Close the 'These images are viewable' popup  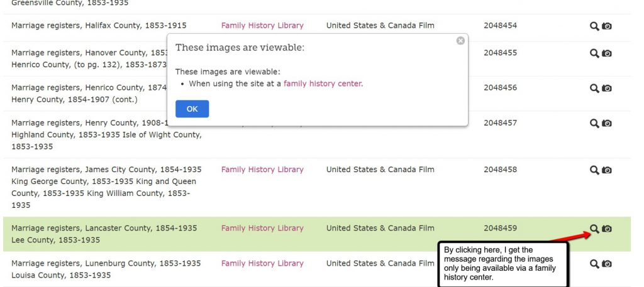tap(460, 41)
